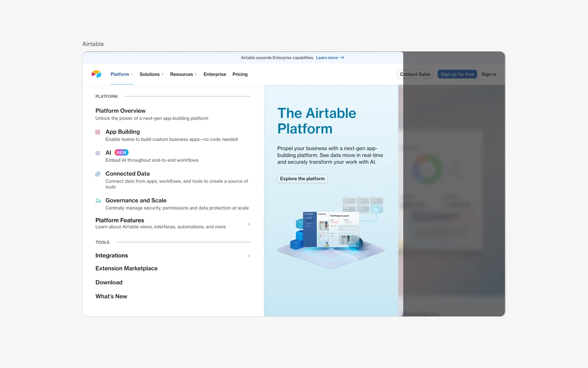
Task: Click the Connected Data sync icon
Action: pyautogui.click(x=98, y=174)
